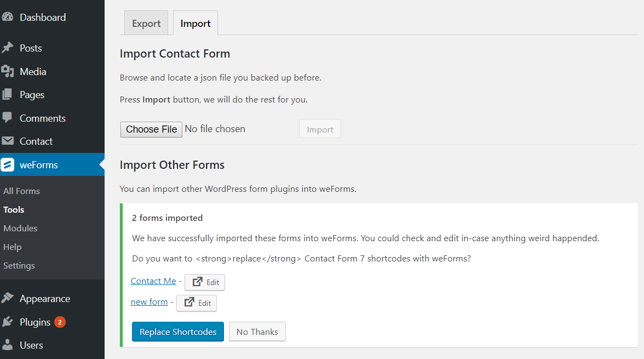Switch to the Export tab
Screen dimensions: 644x359
tap(146, 24)
